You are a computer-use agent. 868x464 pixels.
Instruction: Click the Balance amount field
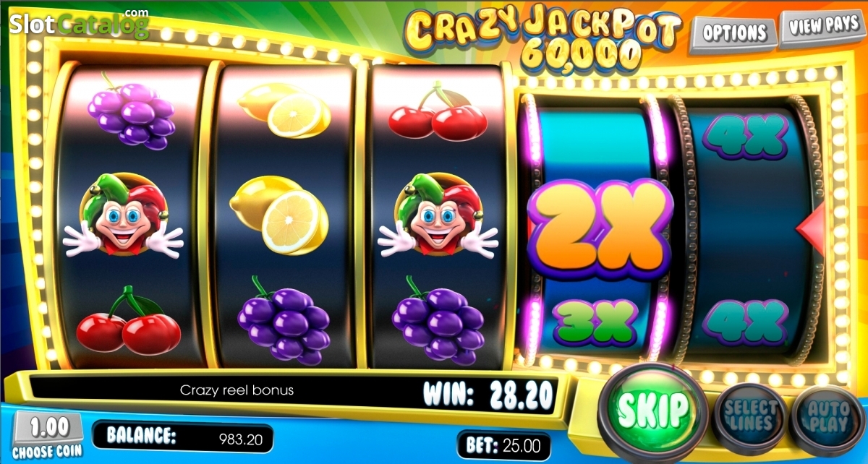click(x=184, y=437)
